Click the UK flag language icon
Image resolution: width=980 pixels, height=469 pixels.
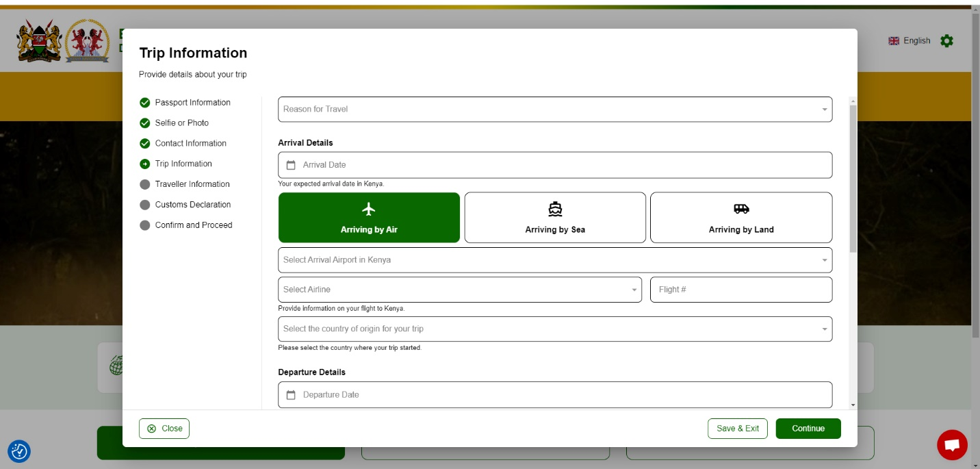894,41
